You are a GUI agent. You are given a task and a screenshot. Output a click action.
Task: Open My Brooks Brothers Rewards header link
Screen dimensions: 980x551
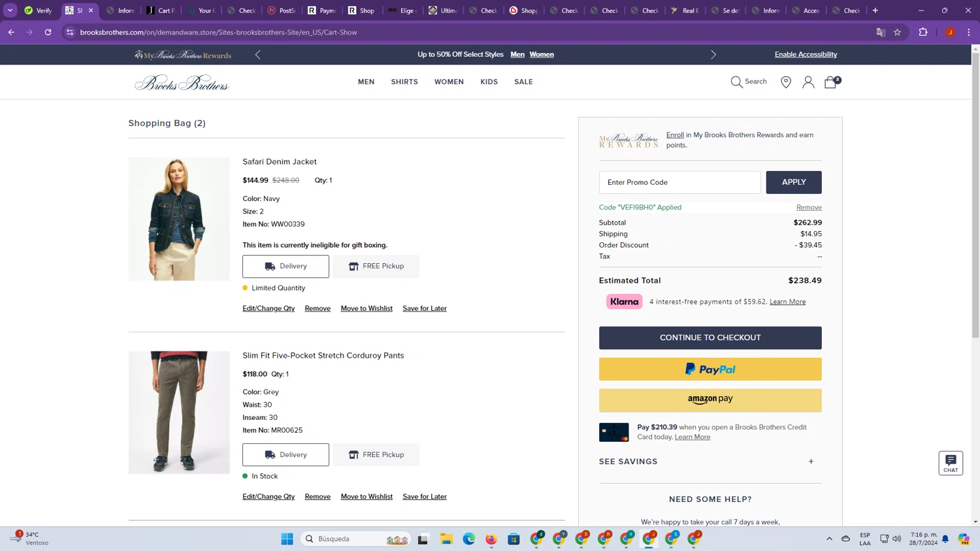coord(183,55)
